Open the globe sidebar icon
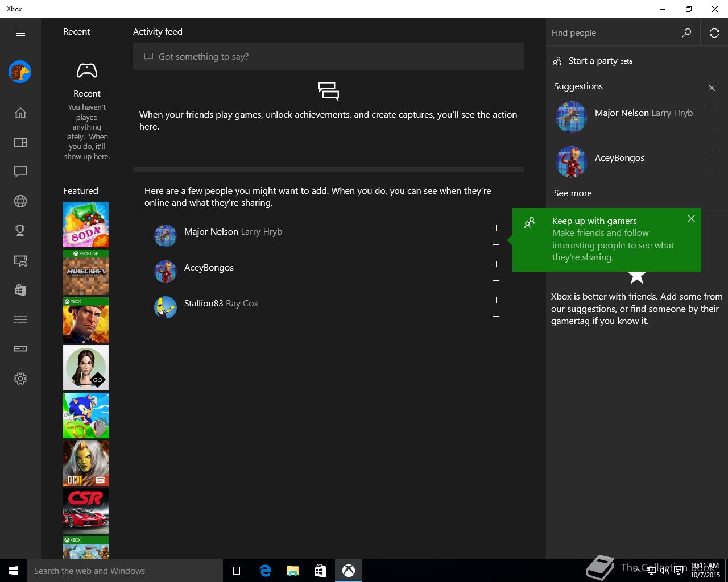The image size is (728, 582). coord(20,201)
